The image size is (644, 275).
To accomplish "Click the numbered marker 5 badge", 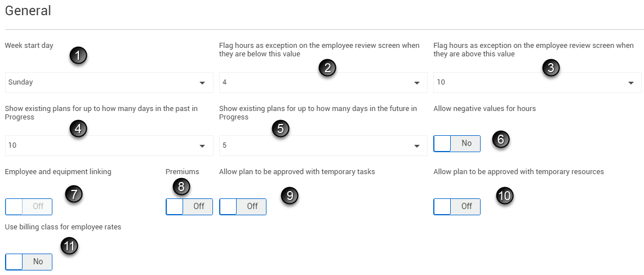I will coord(281,128).
